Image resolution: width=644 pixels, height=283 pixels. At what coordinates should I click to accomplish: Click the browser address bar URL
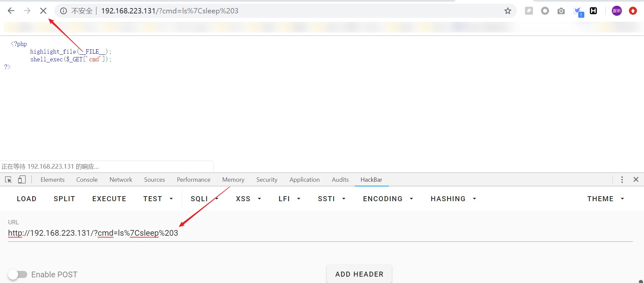pos(170,11)
